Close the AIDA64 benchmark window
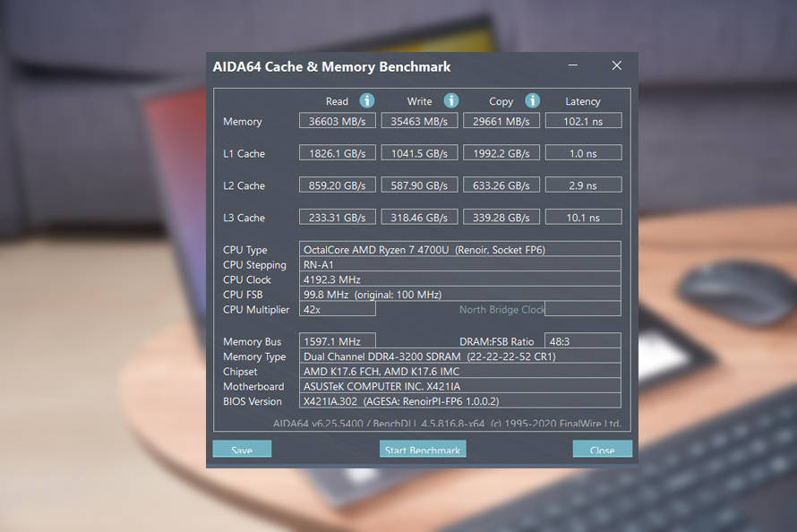This screenshot has width=797, height=532. click(617, 65)
